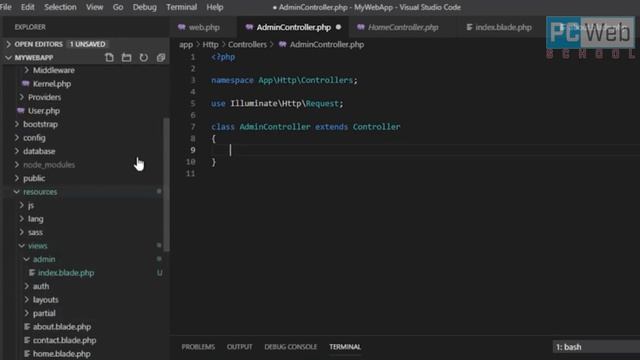The width and height of the screenshot is (640, 360).
Task: Click Kernel.php file icon
Action: tap(26, 84)
